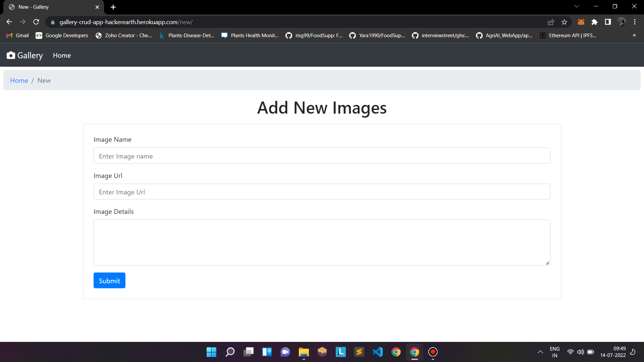The image size is (644, 362).
Task: Open browser profile menu dropdown
Action: 622,22
